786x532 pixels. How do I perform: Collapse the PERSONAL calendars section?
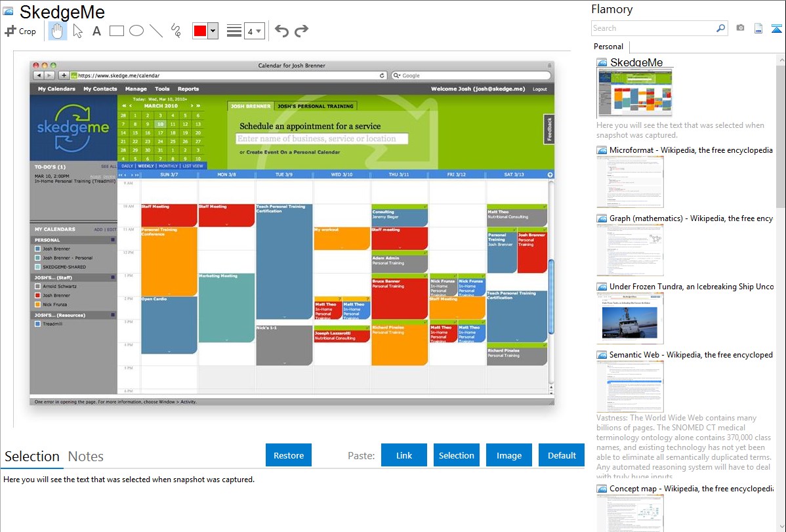pyautogui.click(x=113, y=240)
